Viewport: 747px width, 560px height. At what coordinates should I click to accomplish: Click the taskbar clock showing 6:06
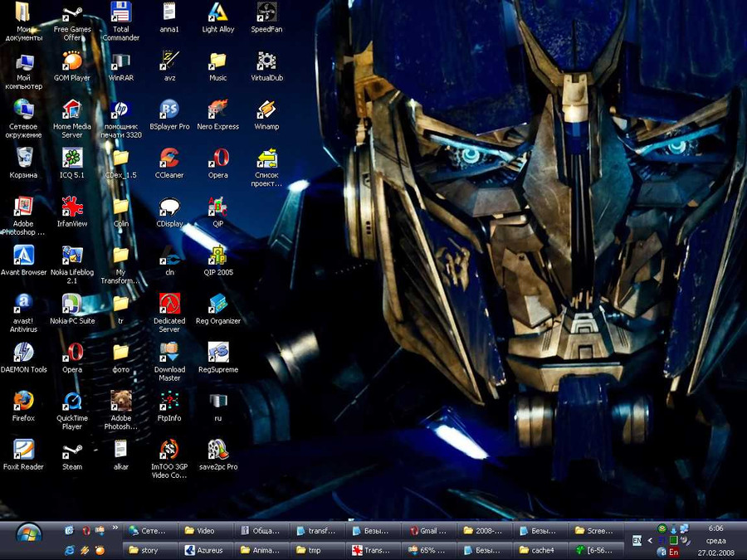(x=715, y=528)
